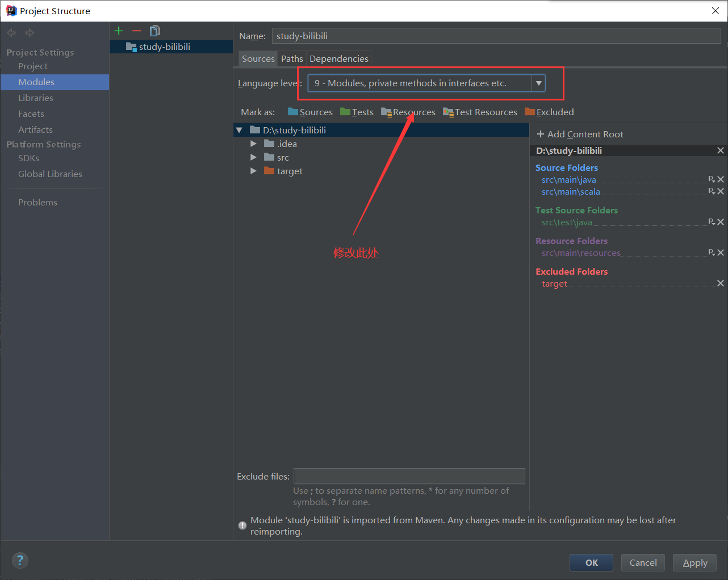The image size is (728, 580).
Task: Go back with the left arrow icon
Action: point(11,33)
